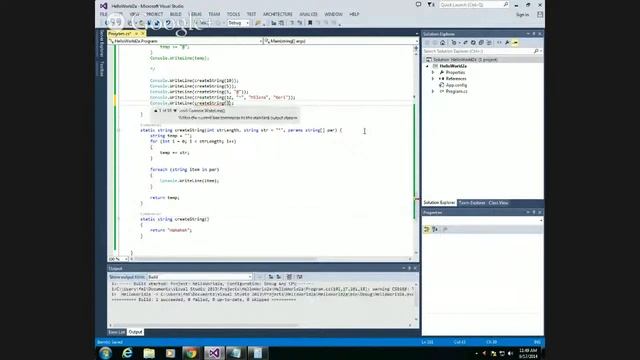640x360 pixels.
Task: Click the uncomment lines toolbar icon
Action: [300, 23]
